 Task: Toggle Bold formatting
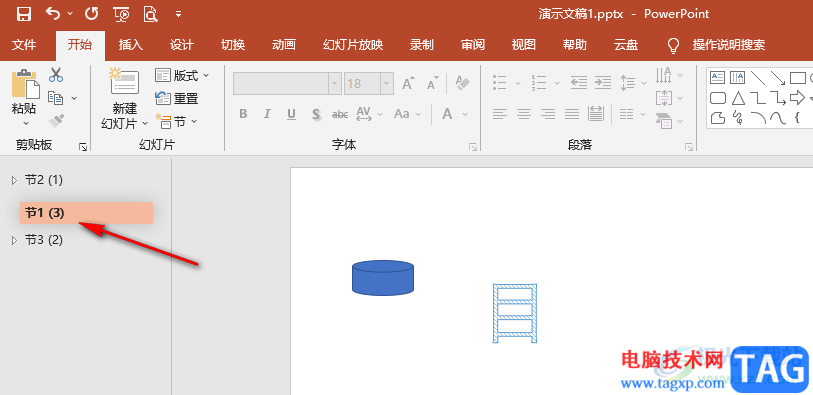(x=243, y=114)
